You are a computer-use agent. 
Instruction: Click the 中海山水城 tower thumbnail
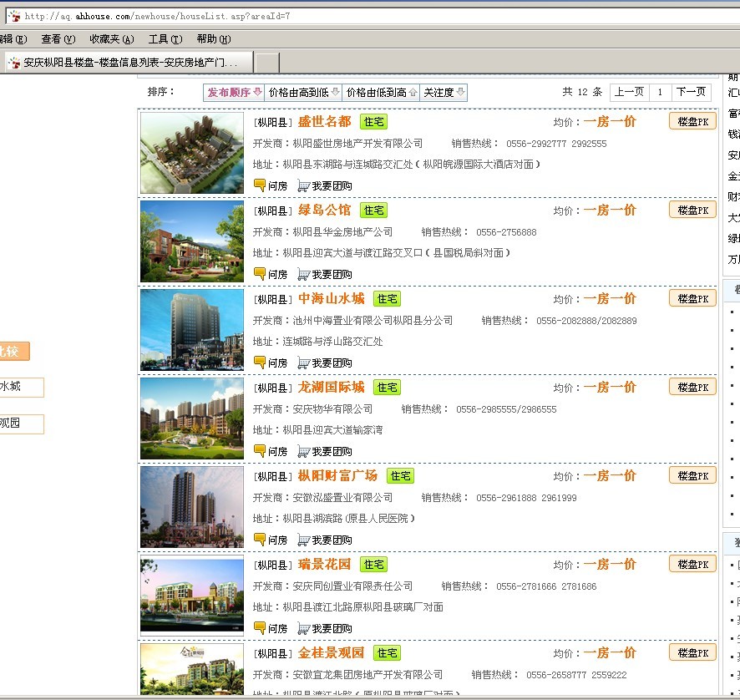(192, 330)
